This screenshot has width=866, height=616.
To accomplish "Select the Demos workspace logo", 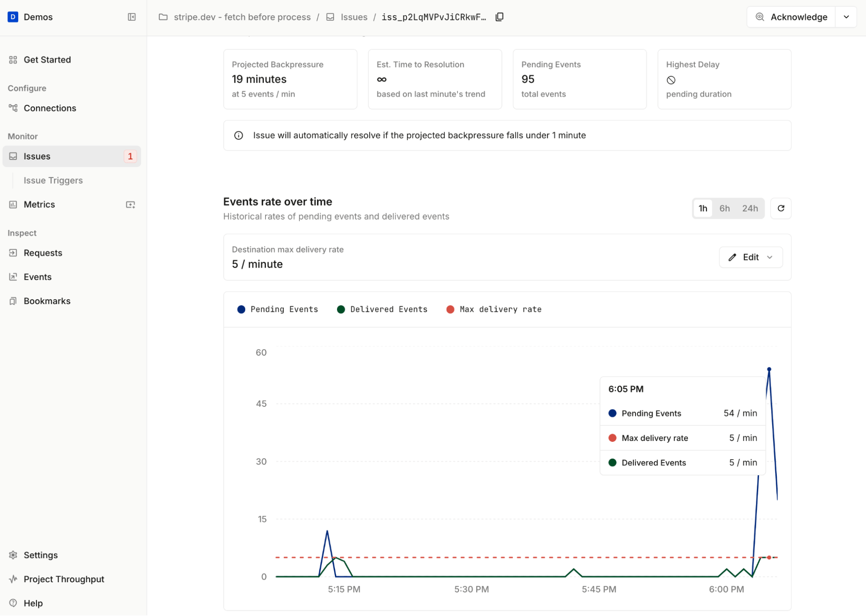I will coord(13,17).
